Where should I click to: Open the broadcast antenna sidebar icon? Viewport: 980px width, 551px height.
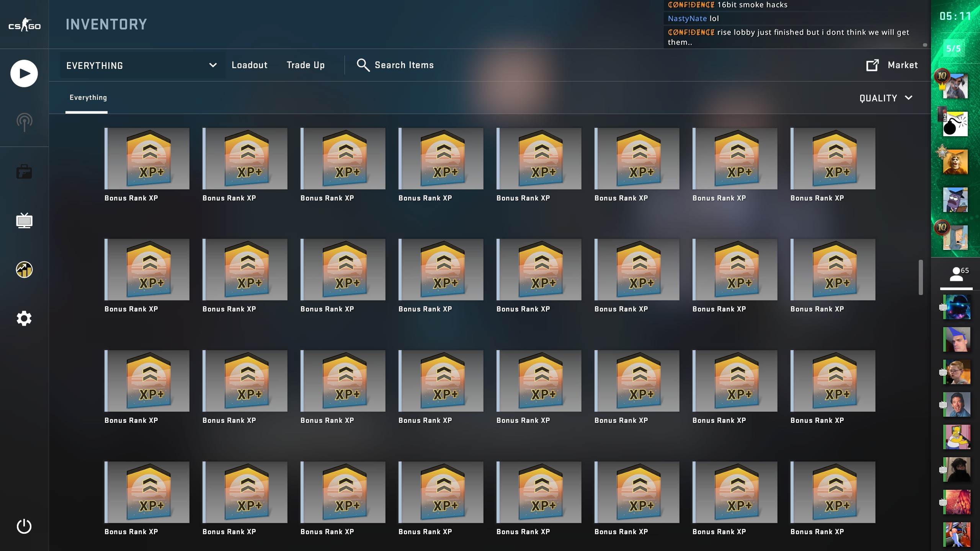(24, 122)
